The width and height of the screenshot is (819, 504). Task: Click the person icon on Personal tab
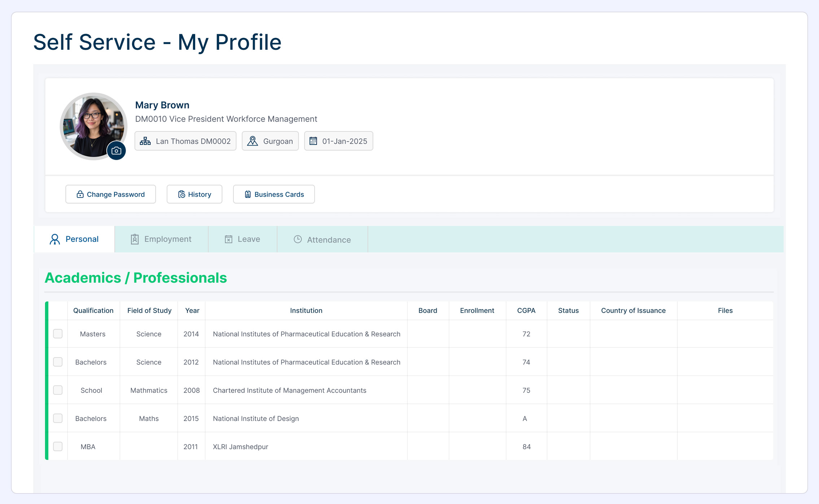tap(54, 239)
